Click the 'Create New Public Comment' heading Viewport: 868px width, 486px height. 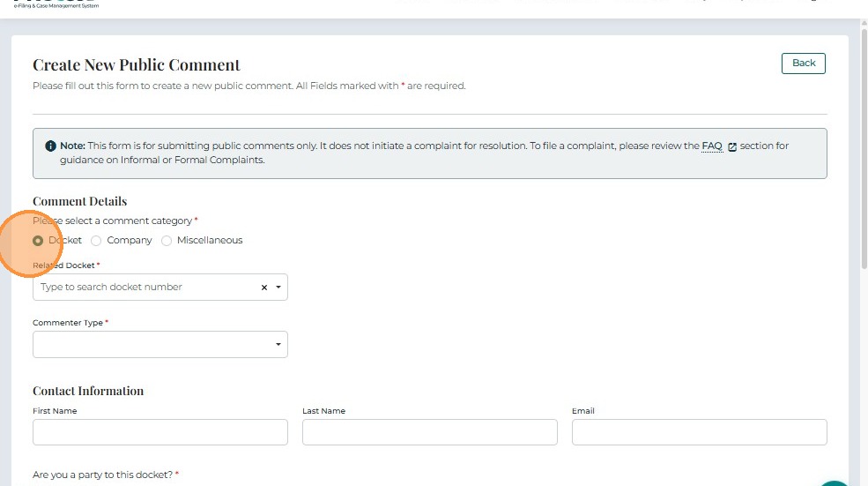click(x=137, y=65)
